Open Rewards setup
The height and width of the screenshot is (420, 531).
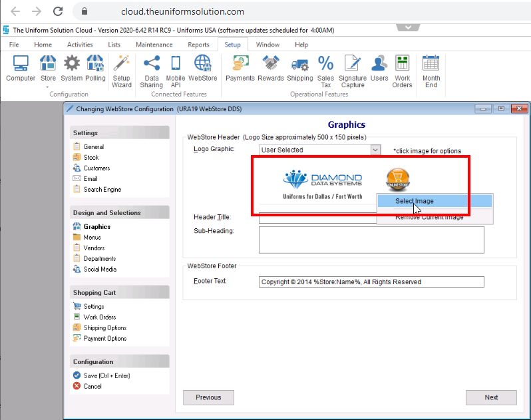point(271,69)
